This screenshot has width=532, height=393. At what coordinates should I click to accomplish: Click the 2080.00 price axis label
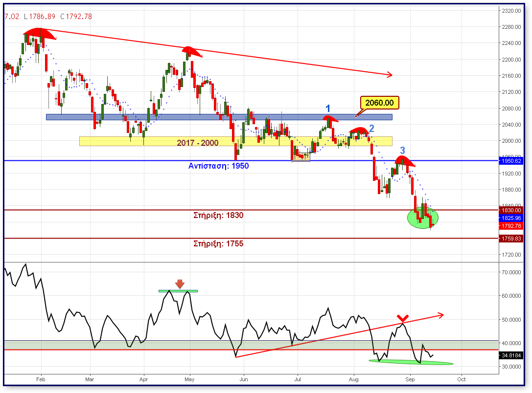click(511, 109)
